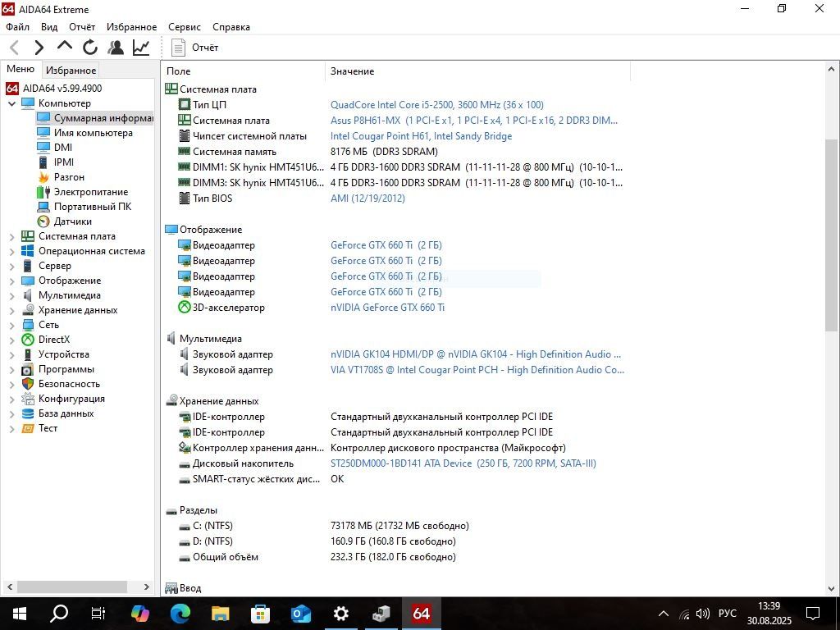Select the IPMI icon in the tree
This screenshot has height=630, width=840.
tap(43, 162)
